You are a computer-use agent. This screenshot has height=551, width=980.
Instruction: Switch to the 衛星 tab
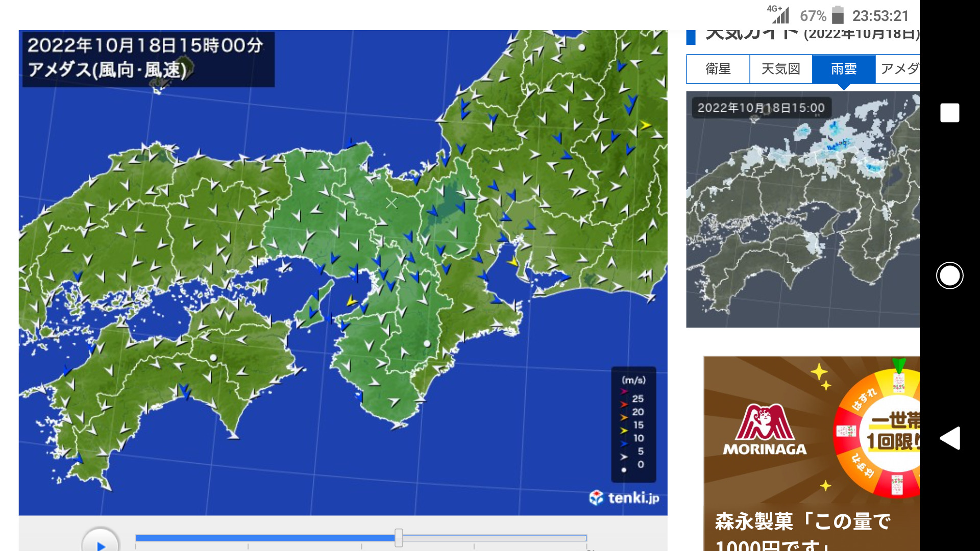coord(718,69)
